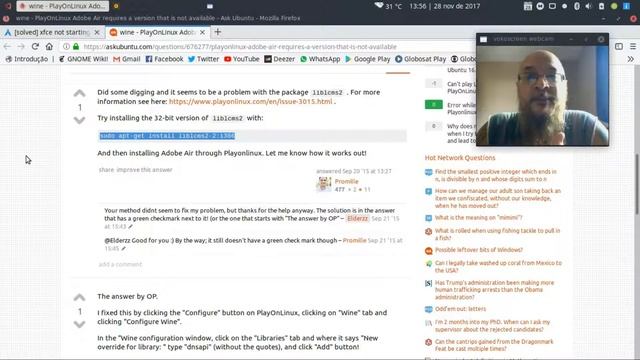Image resolution: width=640 pixels, height=360 pixels.
Task: Open 'Has Trump's administration' question
Action: pyautogui.click(x=495, y=290)
